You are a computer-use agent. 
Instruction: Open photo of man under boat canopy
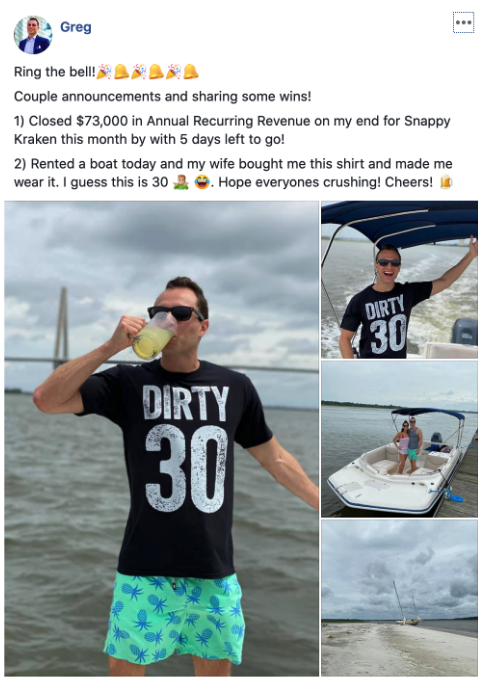[x=400, y=280]
